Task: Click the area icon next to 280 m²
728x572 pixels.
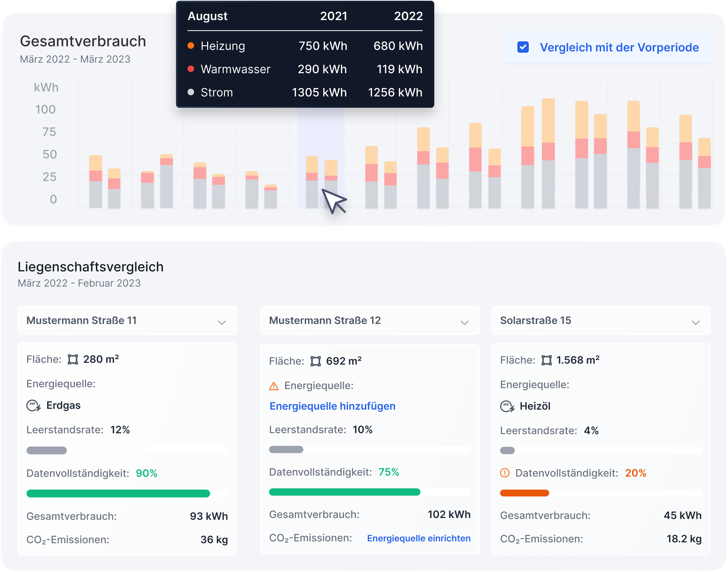Action: coord(73,359)
